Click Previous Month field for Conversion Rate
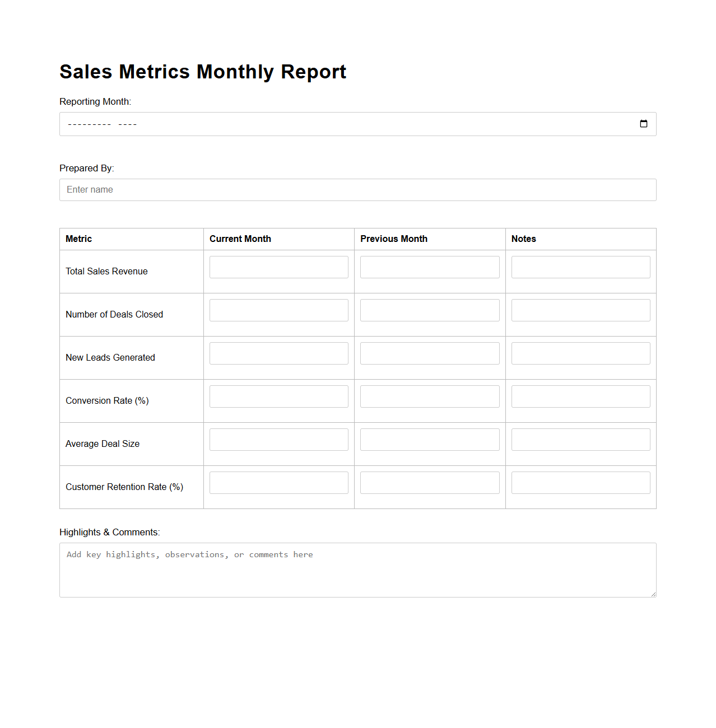This screenshot has width=716, height=728. tap(429, 396)
